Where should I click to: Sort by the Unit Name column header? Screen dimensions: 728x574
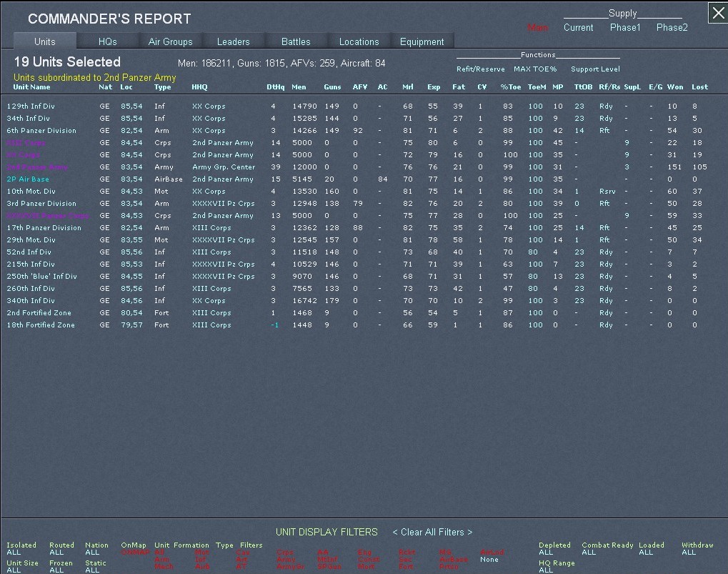click(x=31, y=87)
